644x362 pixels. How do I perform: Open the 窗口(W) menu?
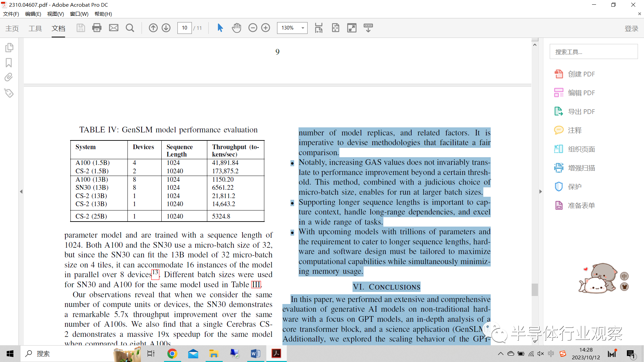click(x=79, y=14)
